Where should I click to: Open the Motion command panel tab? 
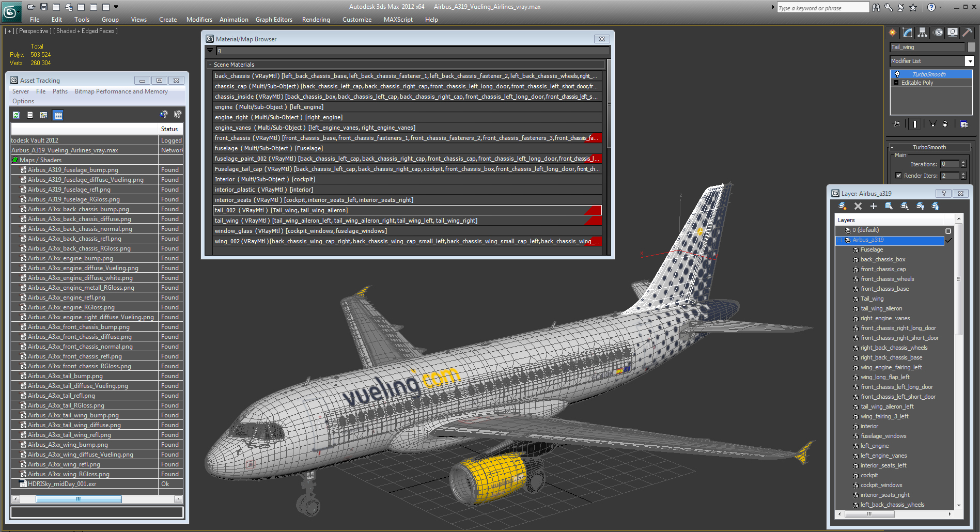pos(938,33)
